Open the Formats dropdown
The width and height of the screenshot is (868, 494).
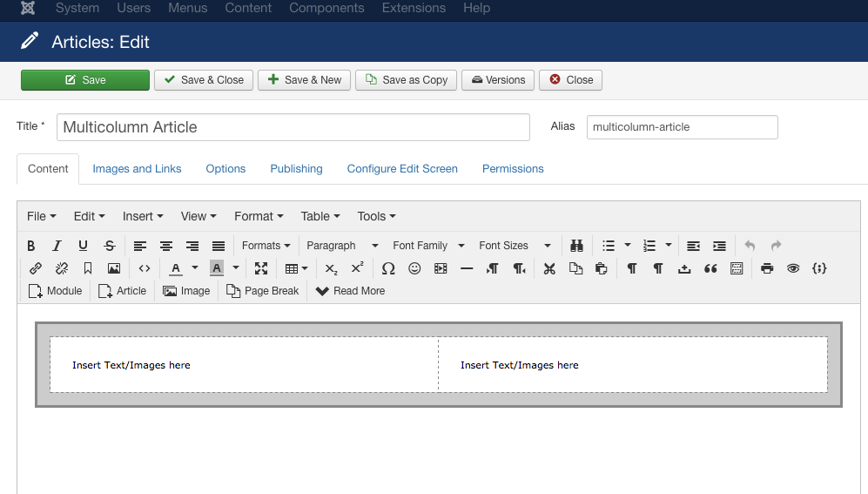266,246
